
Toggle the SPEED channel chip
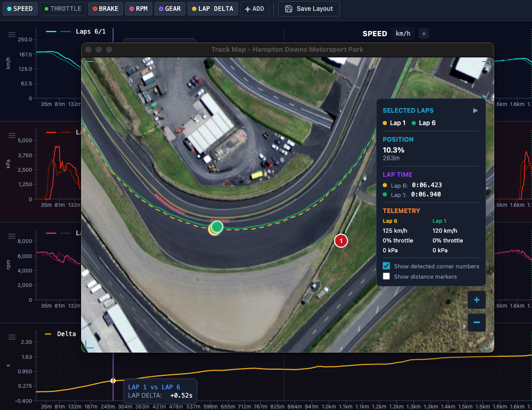tap(20, 8)
